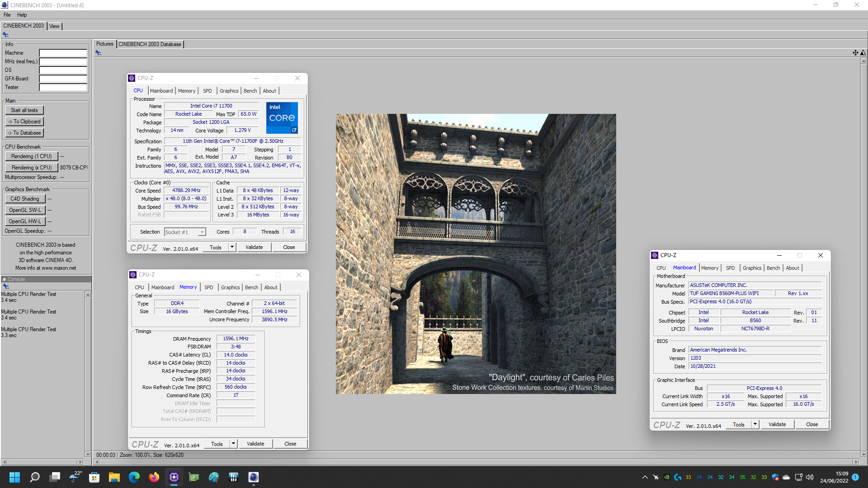Click the 8079 CB-CPU score text

point(74,168)
